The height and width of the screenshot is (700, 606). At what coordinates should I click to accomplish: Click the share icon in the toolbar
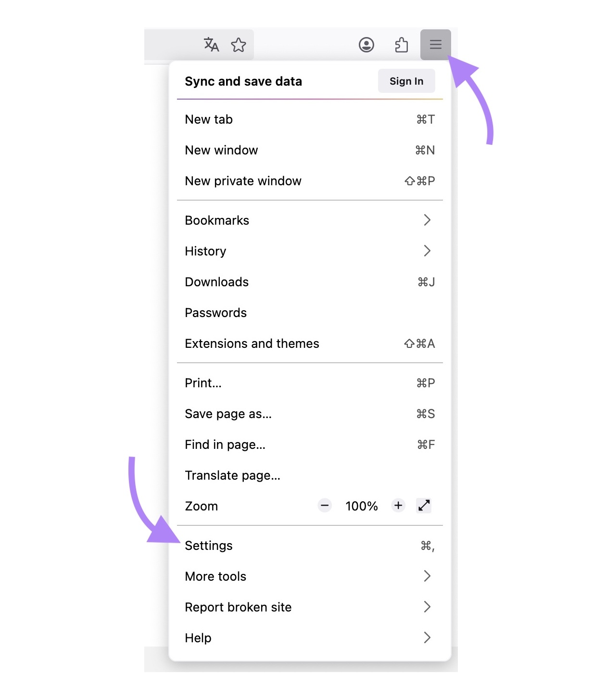coord(401,45)
